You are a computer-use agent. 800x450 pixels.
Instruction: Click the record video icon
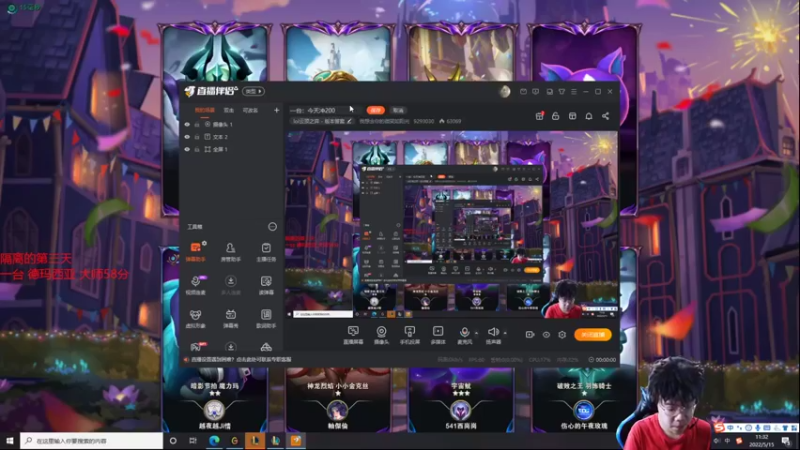[530, 335]
